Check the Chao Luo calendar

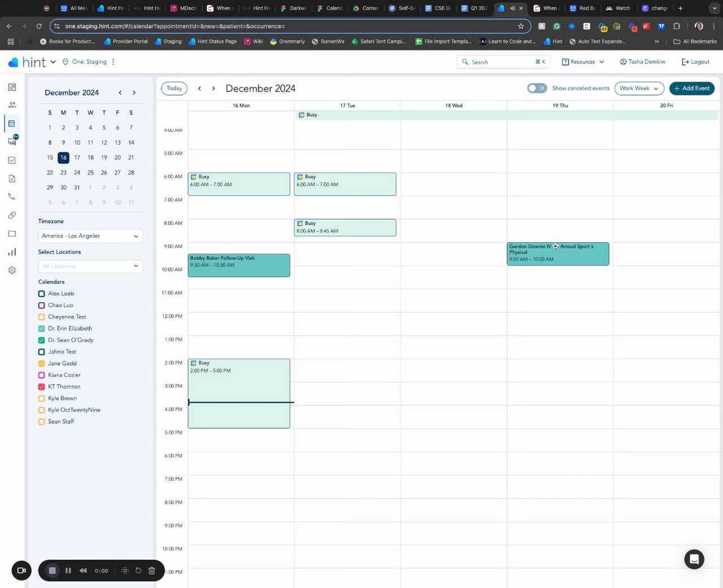[x=41, y=305]
